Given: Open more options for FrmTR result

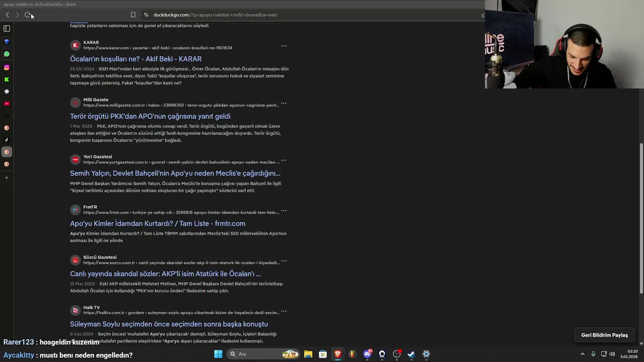Looking at the screenshot, I should point(284,211).
